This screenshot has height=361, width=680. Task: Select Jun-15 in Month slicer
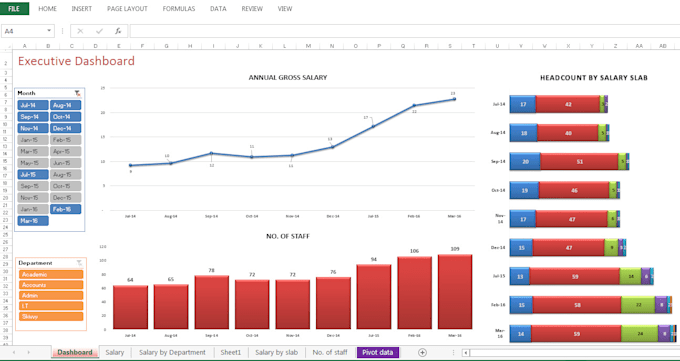click(65, 163)
